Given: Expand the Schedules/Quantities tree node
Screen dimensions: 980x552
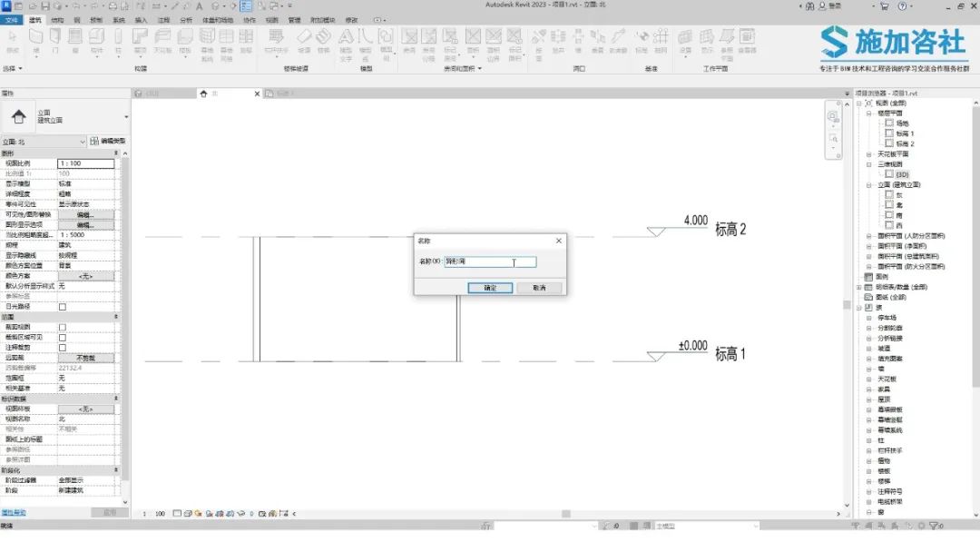Looking at the screenshot, I should (x=858, y=287).
